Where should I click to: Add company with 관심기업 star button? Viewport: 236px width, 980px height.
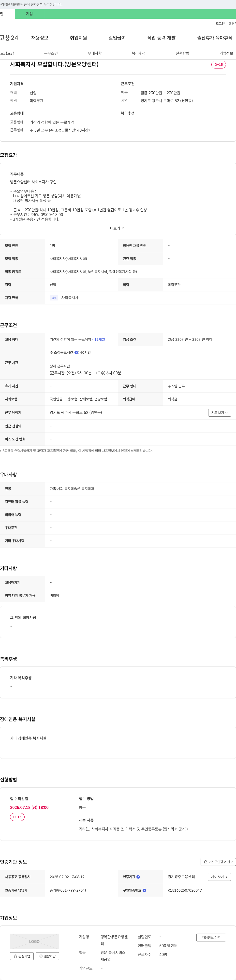tap(22, 956)
